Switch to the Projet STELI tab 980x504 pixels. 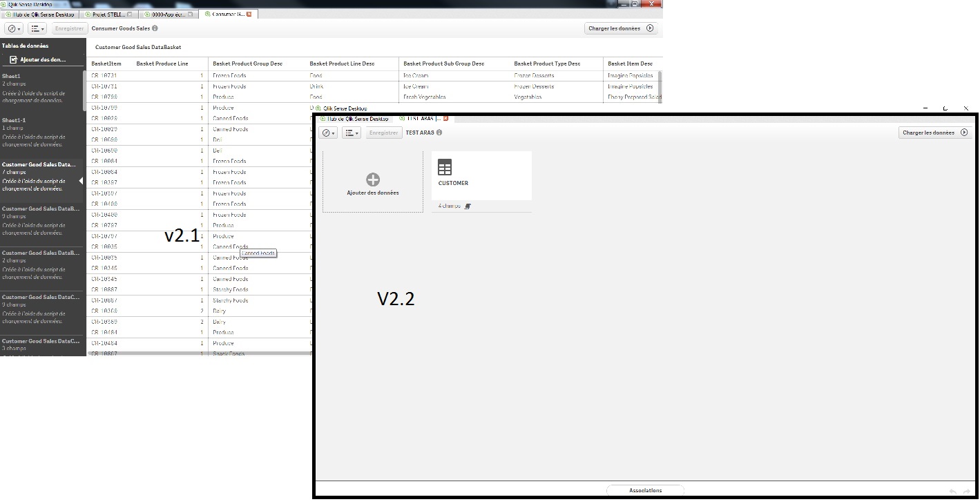[x=108, y=14]
